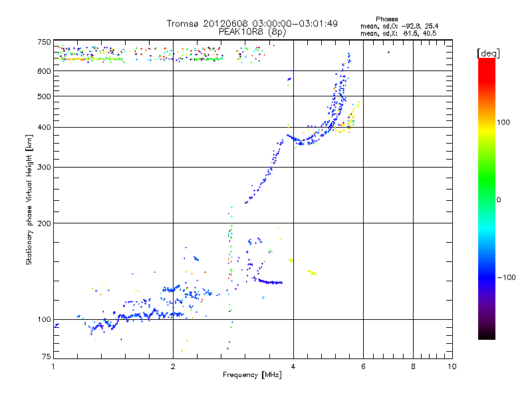Click the colorbar label '0'
Viewport: 532px width, 399px height.
[x=499, y=200]
